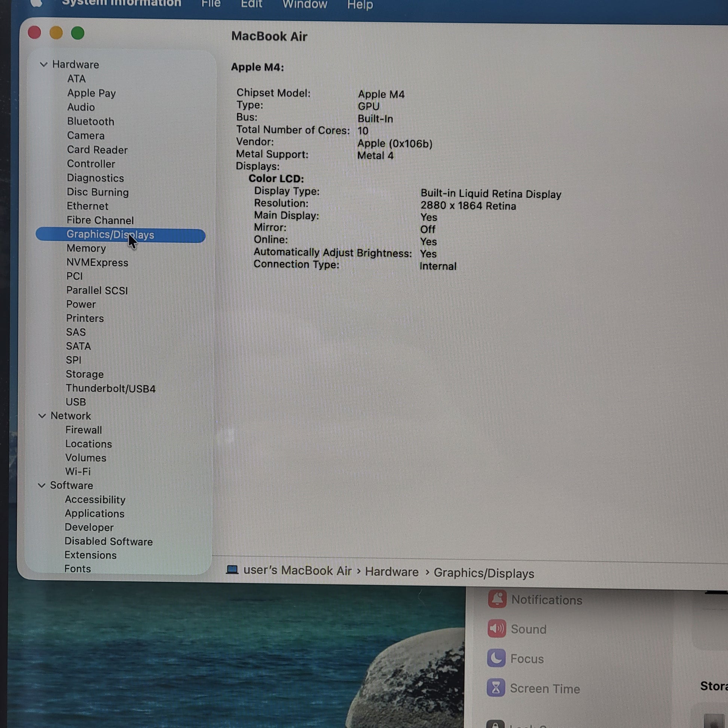Click the yellow minimize window button

pos(56,33)
